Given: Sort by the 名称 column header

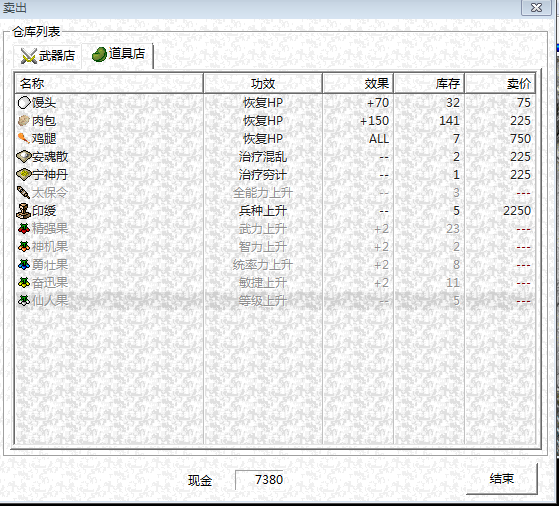Looking at the screenshot, I should point(109,83).
